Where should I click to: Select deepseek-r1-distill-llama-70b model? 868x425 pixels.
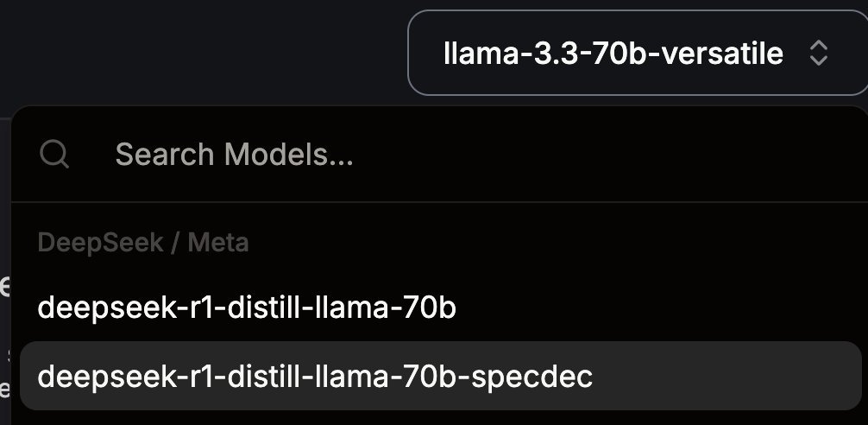[x=247, y=308]
